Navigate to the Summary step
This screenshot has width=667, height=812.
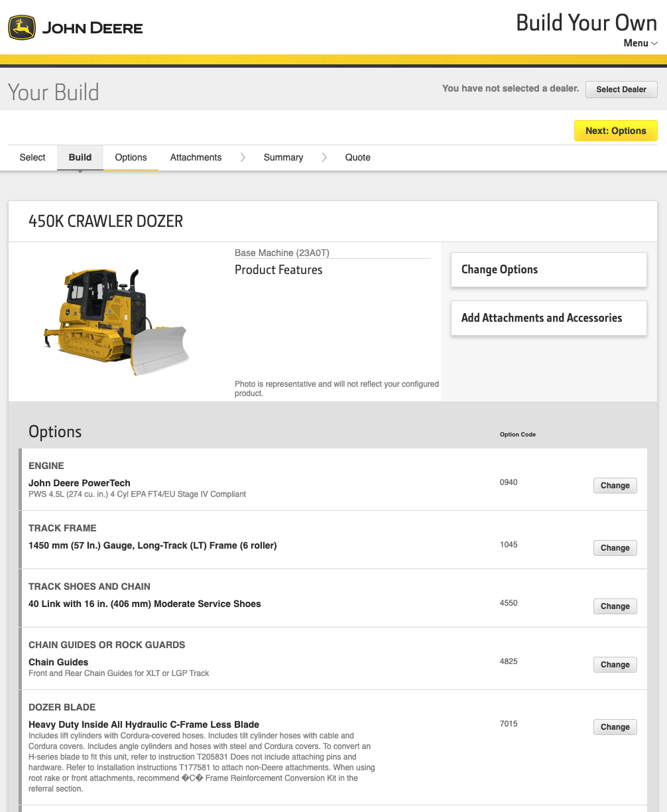283,157
